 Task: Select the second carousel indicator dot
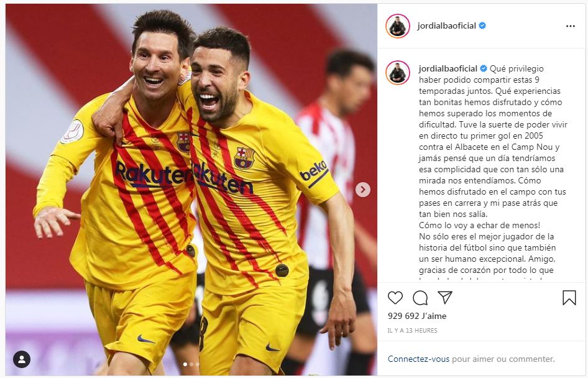tap(191, 364)
